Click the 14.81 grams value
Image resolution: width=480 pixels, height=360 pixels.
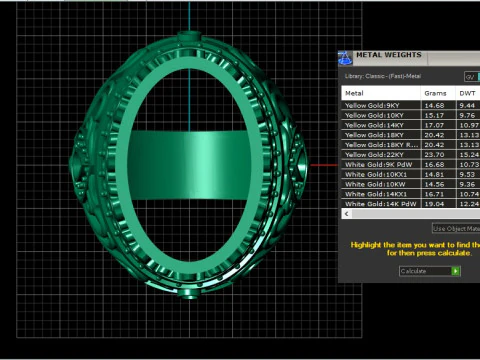tap(434, 175)
